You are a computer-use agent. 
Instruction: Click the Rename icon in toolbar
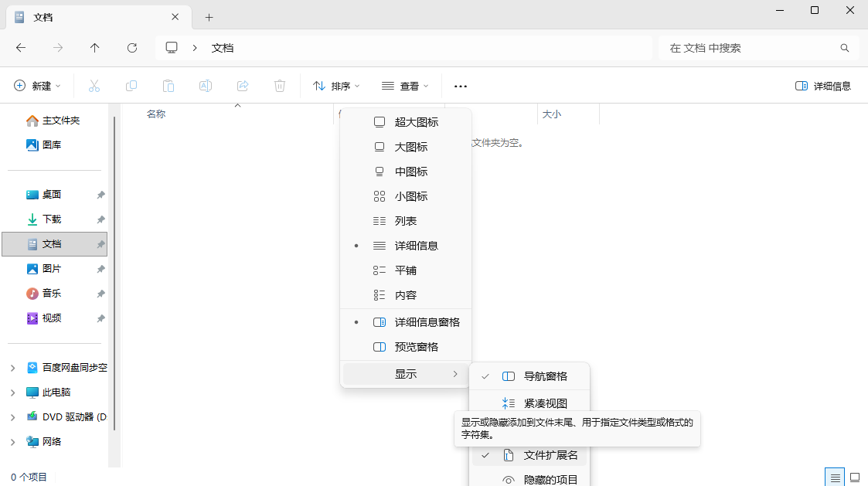206,86
